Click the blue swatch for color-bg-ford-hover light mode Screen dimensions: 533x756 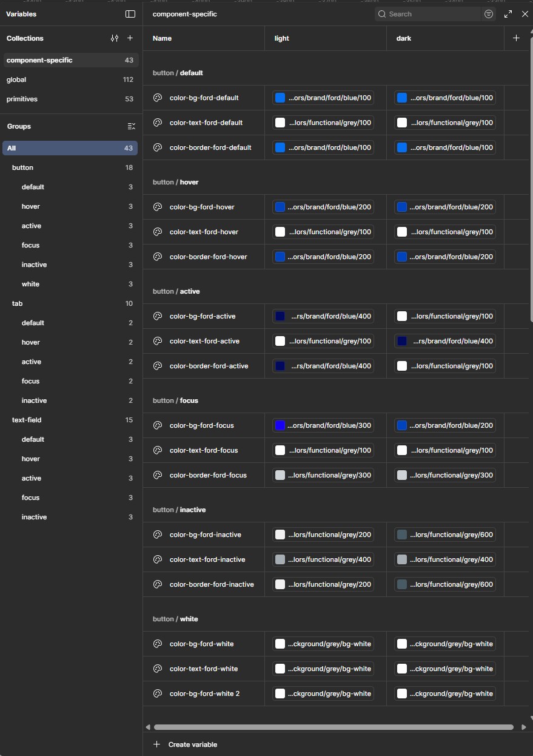tap(280, 207)
